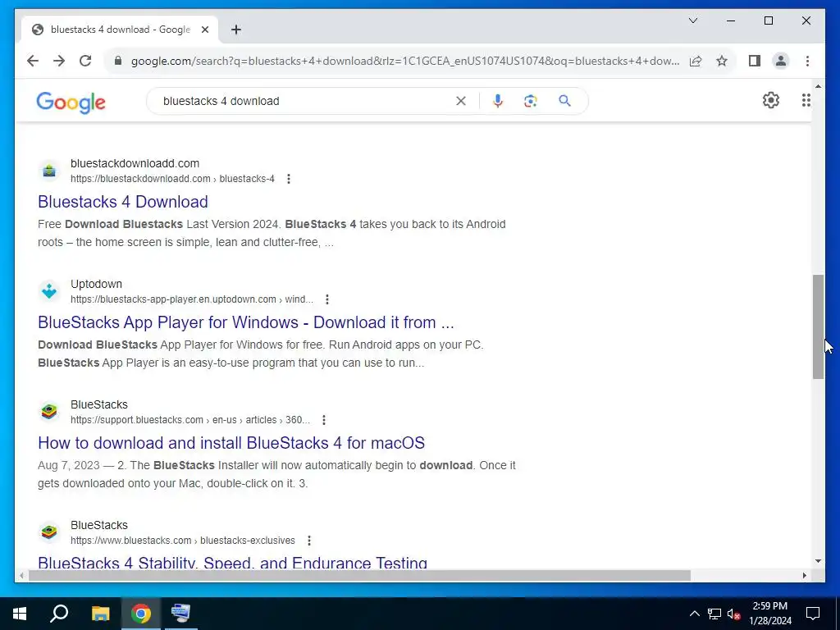Click the scroll right arrow
840x630 pixels.
805,576
